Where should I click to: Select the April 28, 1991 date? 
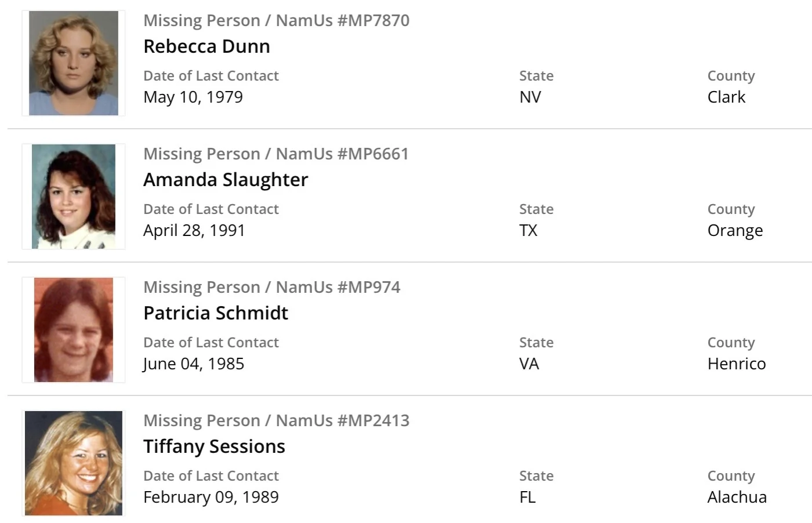coord(194,230)
